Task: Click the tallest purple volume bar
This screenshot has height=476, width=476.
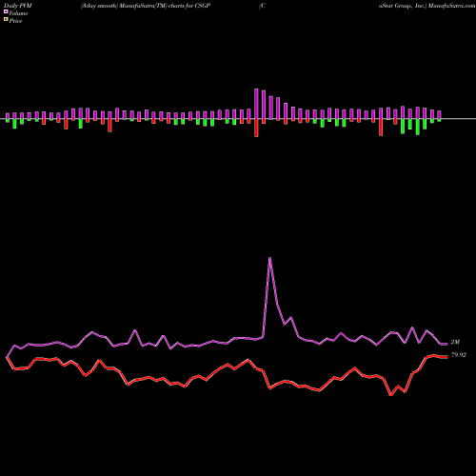Action: pos(256,104)
